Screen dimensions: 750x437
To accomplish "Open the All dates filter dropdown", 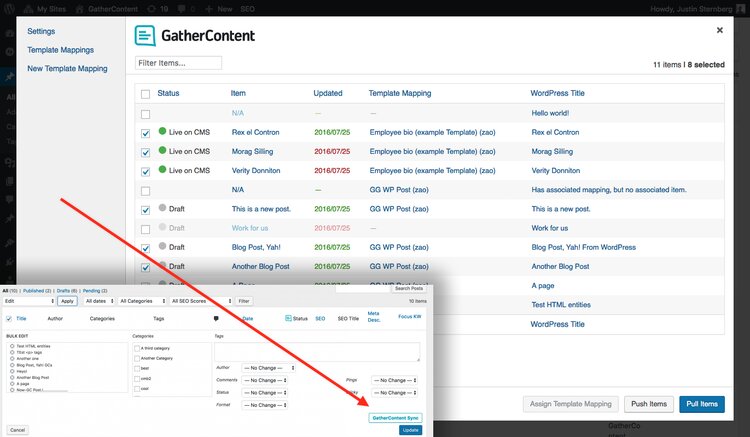I will 99,301.
